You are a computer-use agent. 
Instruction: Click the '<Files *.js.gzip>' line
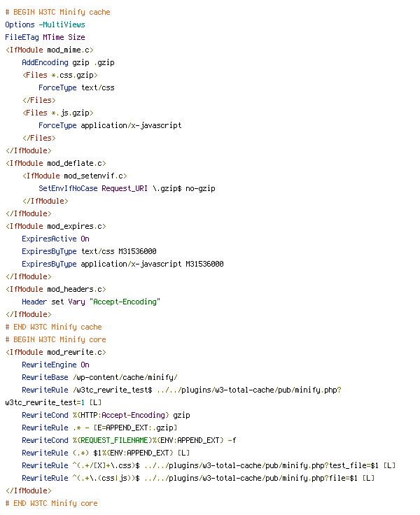click(58, 113)
